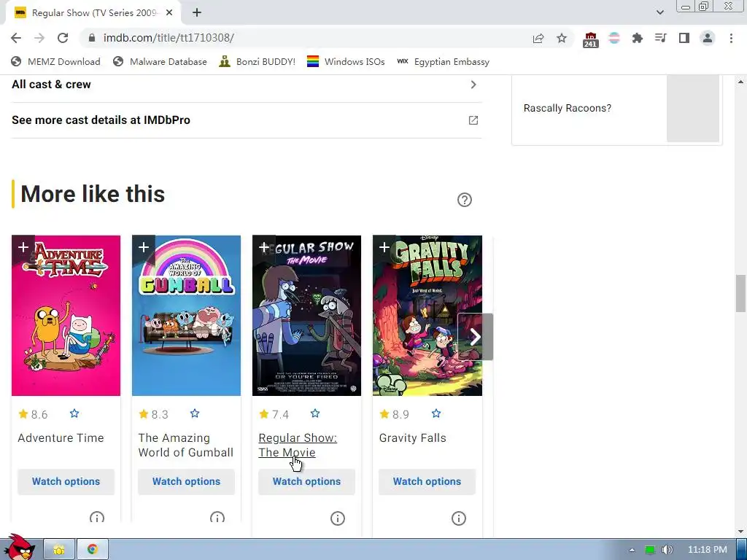The width and height of the screenshot is (747, 560).
Task: Open See more cast details at IMDbPro
Action: [247, 120]
